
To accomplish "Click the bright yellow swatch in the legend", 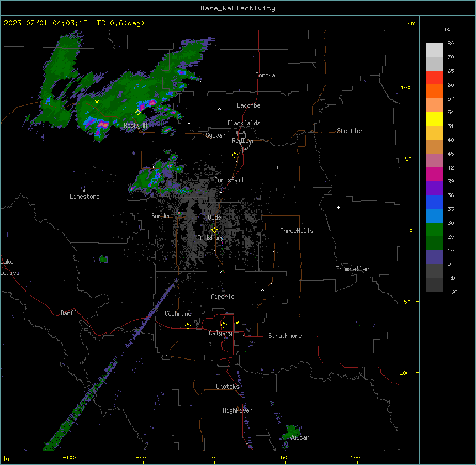I will pos(434,119).
